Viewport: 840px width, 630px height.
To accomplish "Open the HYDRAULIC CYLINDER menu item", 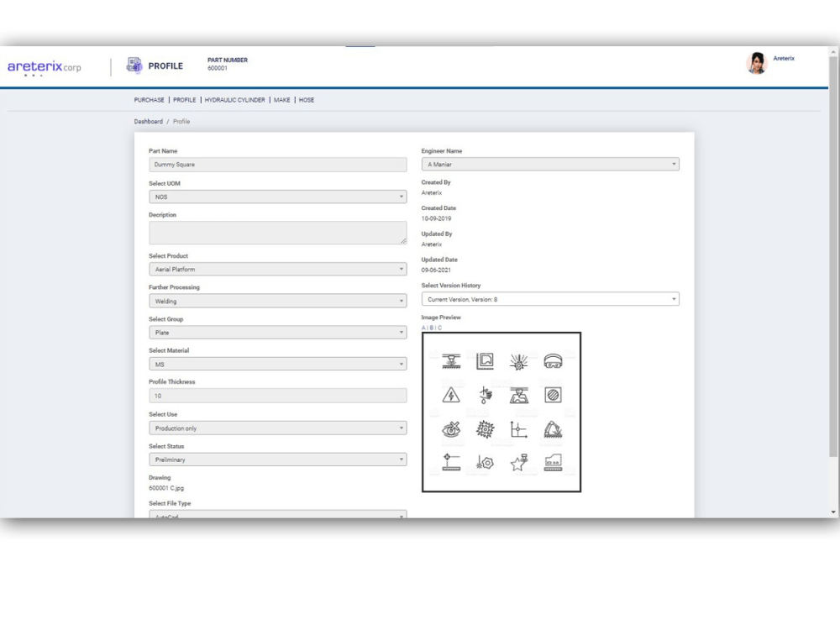I will point(234,100).
